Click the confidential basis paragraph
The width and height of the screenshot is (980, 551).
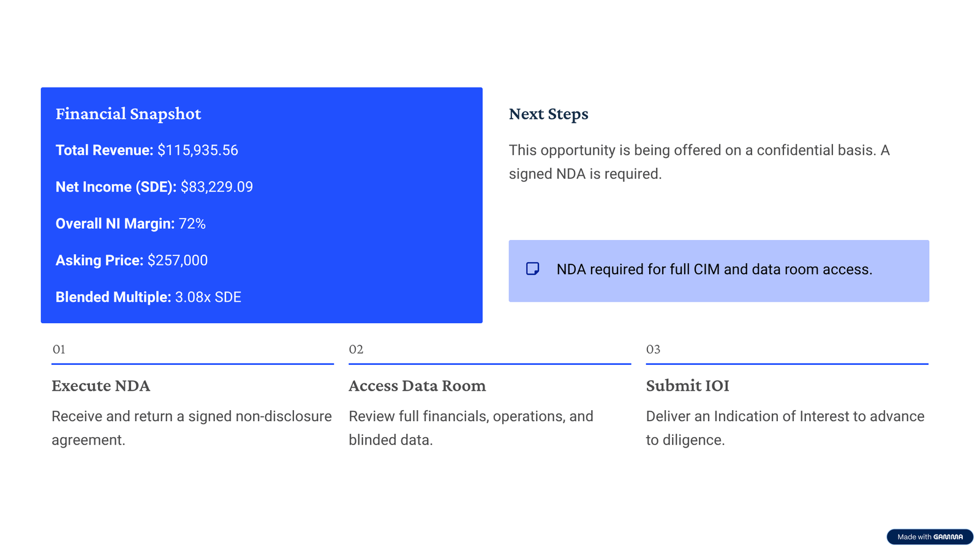tap(698, 162)
